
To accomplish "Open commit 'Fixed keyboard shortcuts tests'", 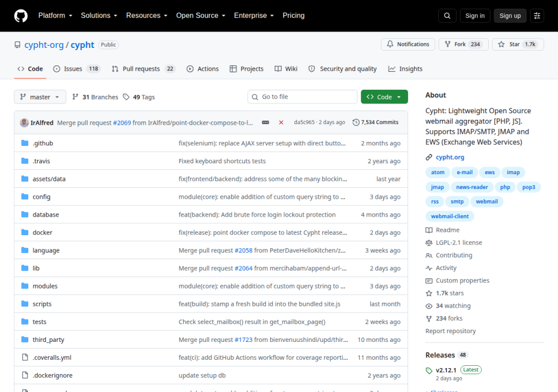I will 222,161.
